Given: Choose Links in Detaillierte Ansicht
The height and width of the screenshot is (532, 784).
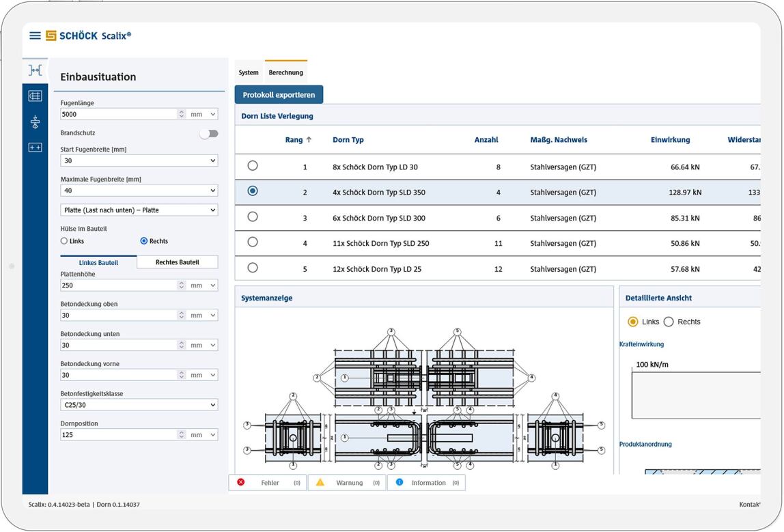Looking at the screenshot, I should [x=633, y=322].
